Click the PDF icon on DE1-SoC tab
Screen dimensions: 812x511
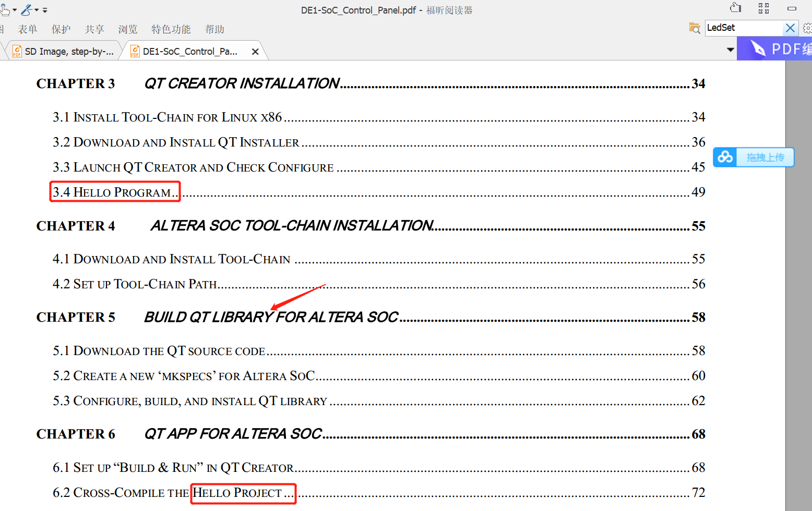tap(135, 51)
